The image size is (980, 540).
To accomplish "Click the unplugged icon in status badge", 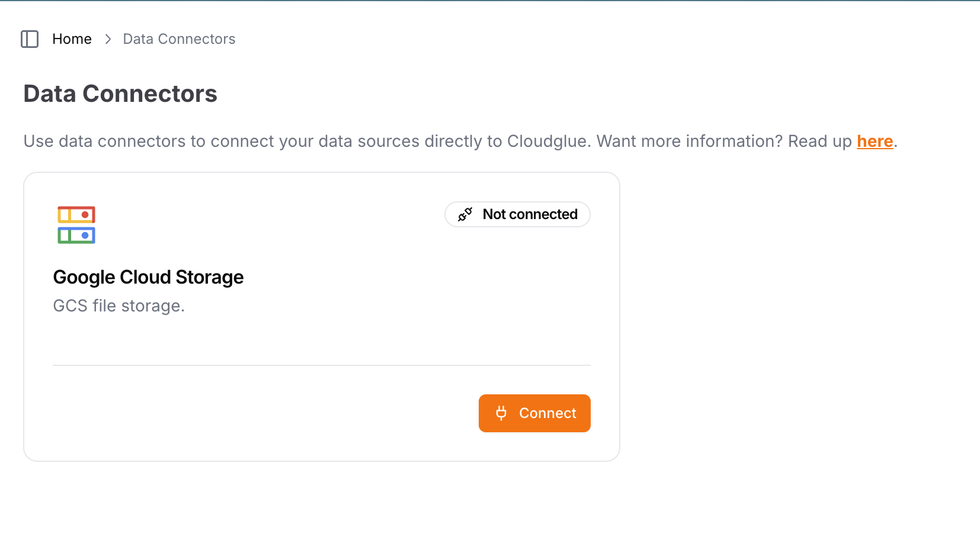I will (x=465, y=214).
